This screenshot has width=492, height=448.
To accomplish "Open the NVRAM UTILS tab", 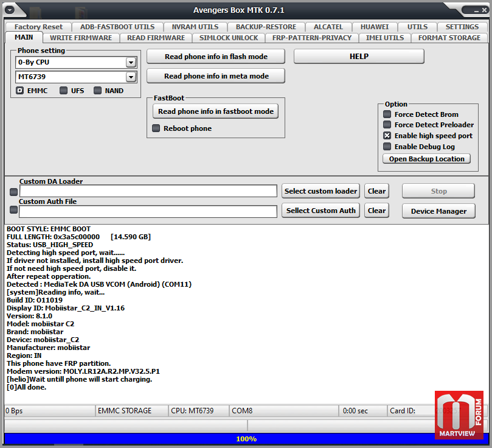I will (x=195, y=27).
